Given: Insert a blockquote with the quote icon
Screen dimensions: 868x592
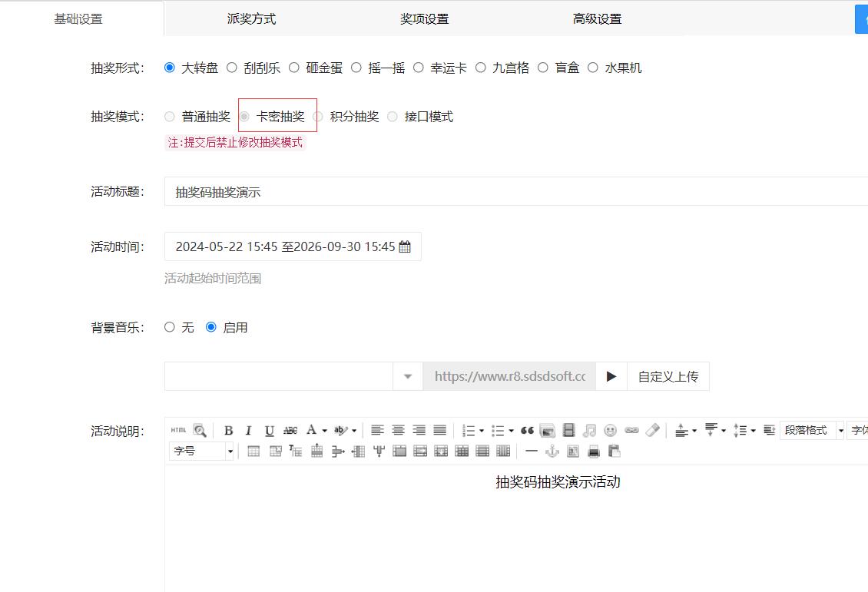Looking at the screenshot, I should [527, 430].
